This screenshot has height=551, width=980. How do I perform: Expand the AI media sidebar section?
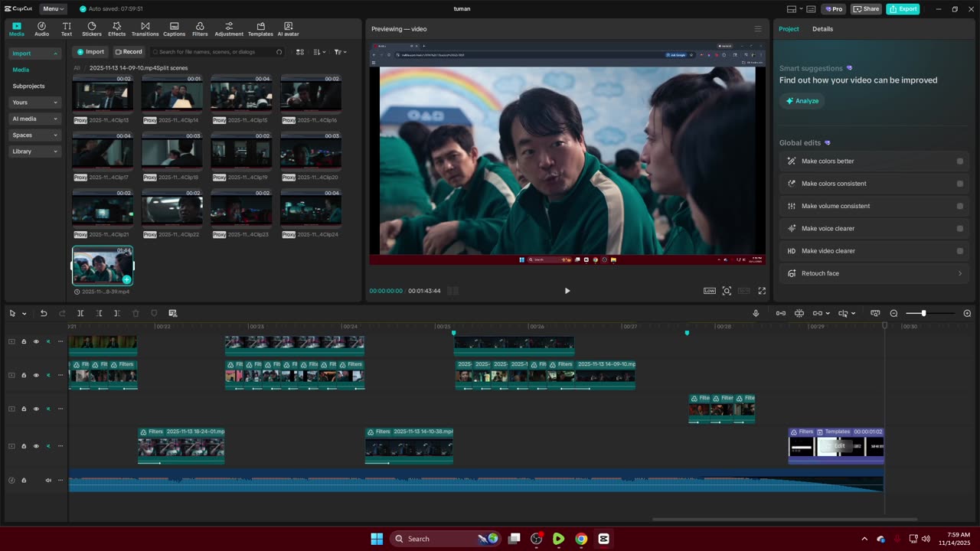(x=34, y=119)
